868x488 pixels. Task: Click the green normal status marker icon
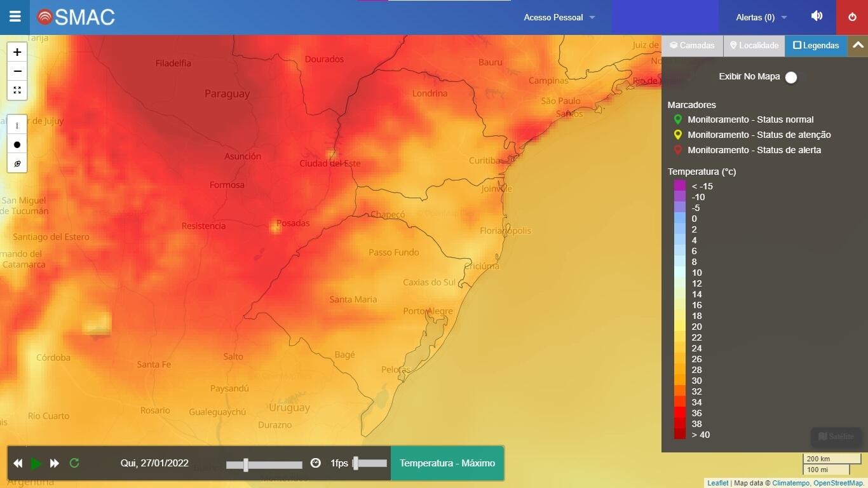[677, 119]
